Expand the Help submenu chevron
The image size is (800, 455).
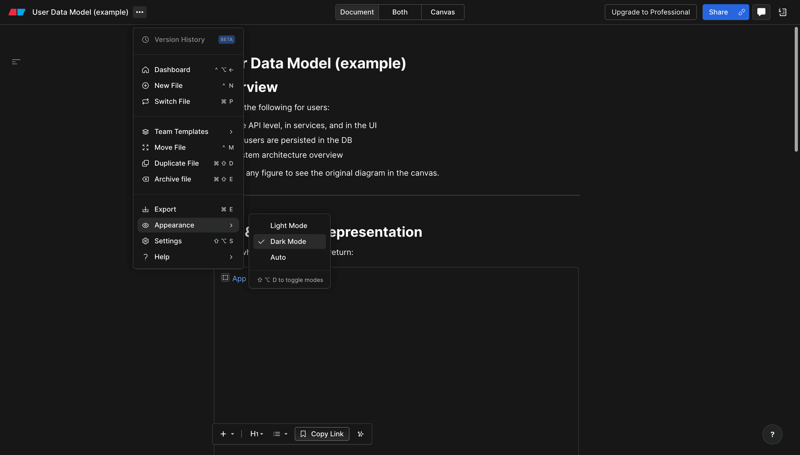pyautogui.click(x=231, y=257)
